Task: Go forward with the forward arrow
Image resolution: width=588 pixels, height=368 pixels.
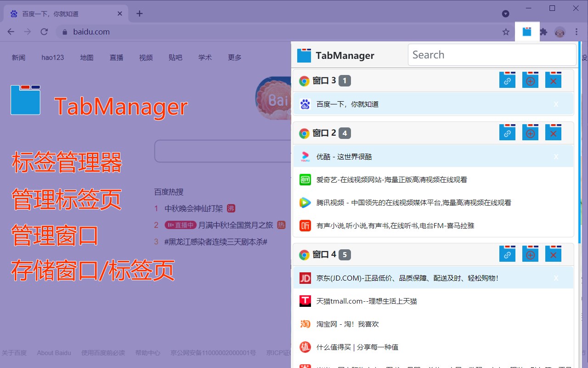Action: coord(28,32)
